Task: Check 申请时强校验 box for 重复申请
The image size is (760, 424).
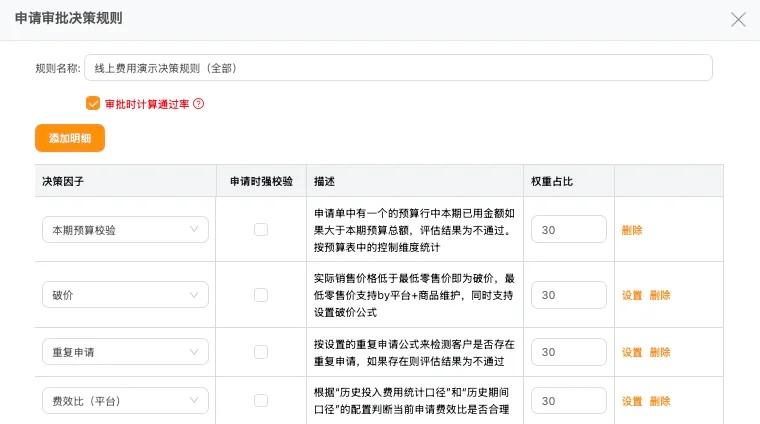Action: [261, 352]
